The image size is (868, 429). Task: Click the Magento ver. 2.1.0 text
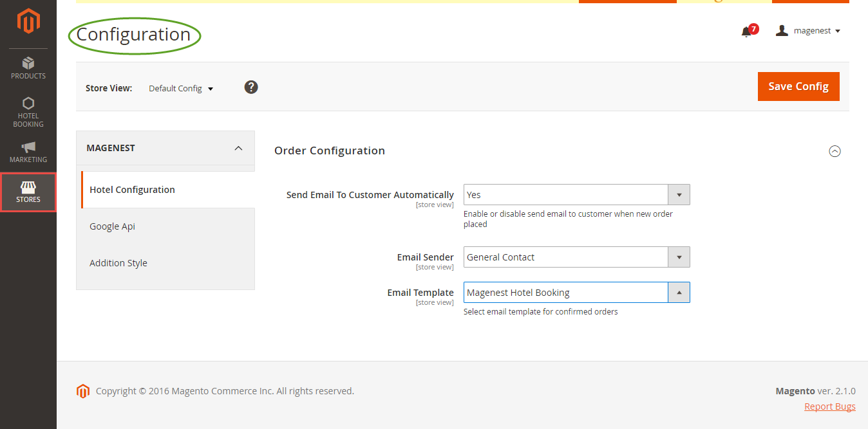pyautogui.click(x=816, y=391)
